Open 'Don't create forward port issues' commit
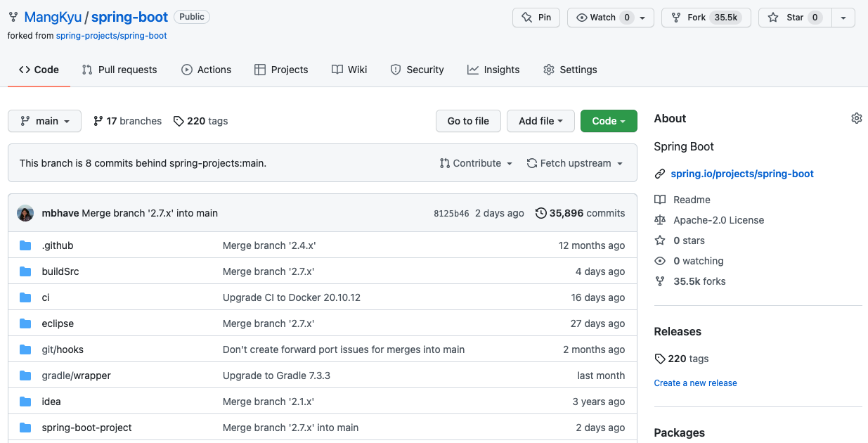868x443 pixels. [344, 349]
